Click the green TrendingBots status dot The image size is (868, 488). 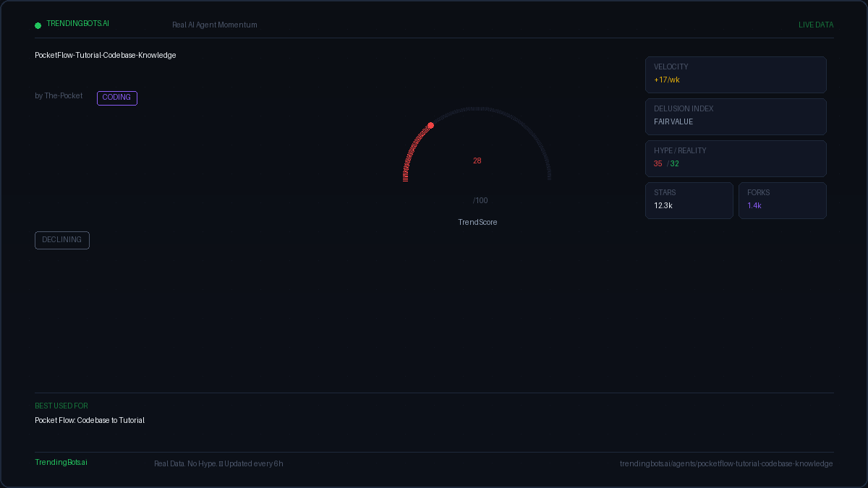pyautogui.click(x=38, y=25)
